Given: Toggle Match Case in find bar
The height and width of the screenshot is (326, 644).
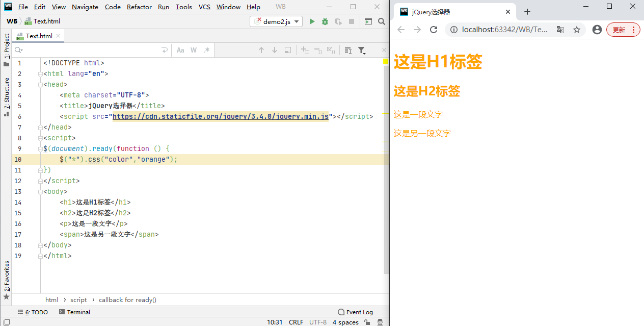Looking at the screenshot, I should [x=180, y=50].
